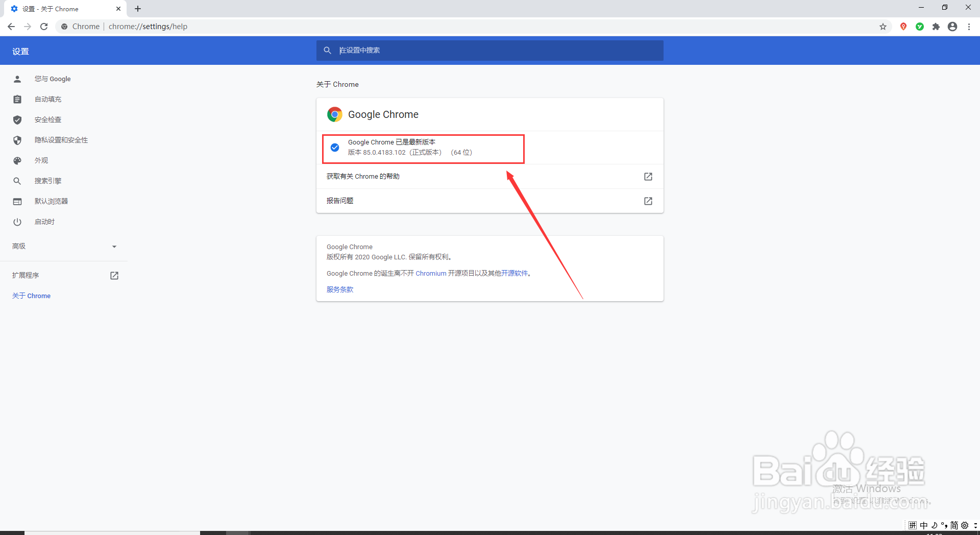This screenshot has height=535, width=980.
Task: Bookmark this page with the star icon
Action: (x=883, y=27)
